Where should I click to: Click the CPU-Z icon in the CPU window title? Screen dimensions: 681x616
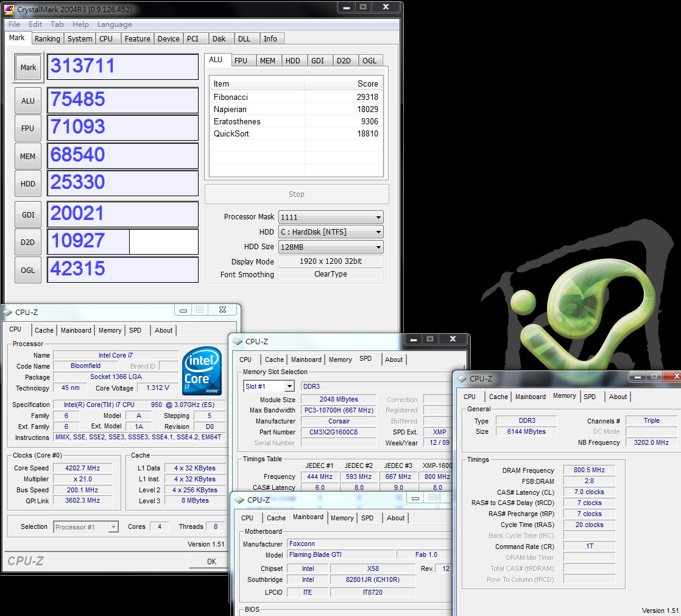(7, 313)
